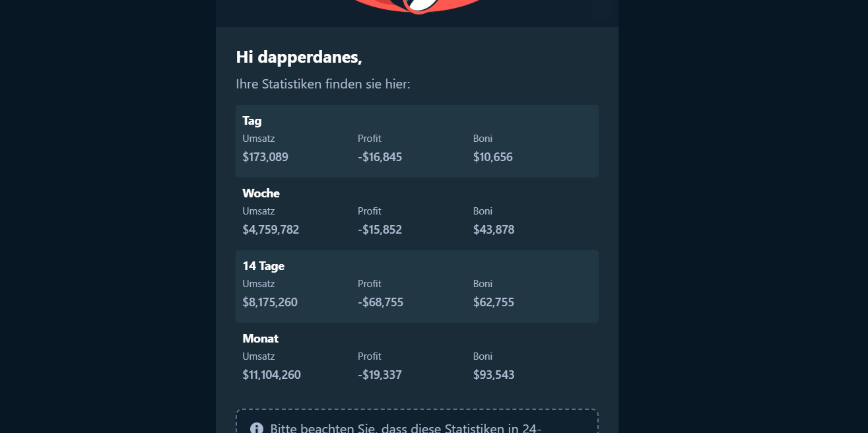This screenshot has height=433, width=868.
Task: Click the red logo at the top
Action: (x=417, y=7)
